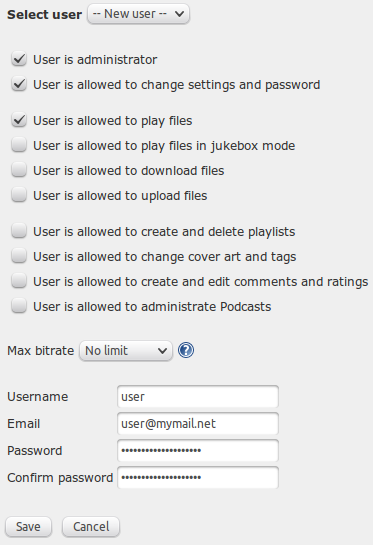373x545 pixels.
Task: Click 'User is allowed to administrate Podcasts' text
Action: click(x=152, y=307)
